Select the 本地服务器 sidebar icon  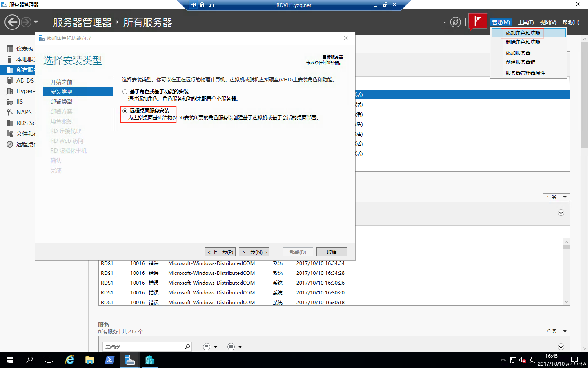point(10,59)
